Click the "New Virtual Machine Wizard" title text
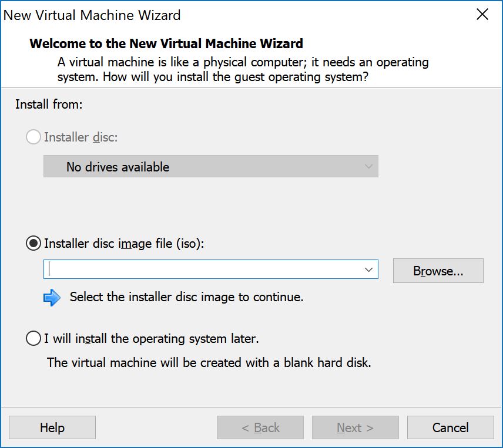 pyautogui.click(x=92, y=15)
